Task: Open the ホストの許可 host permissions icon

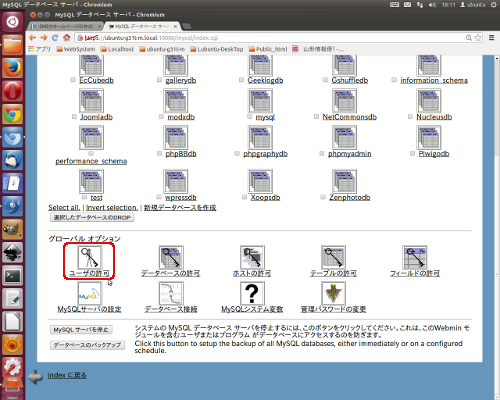Action: tap(252, 257)
